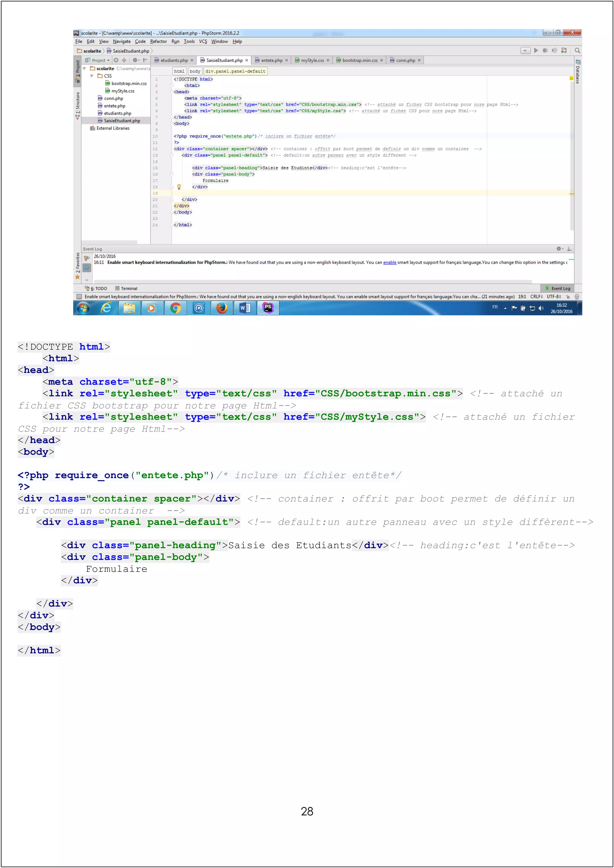Click the scolarite navigation bar crumb
The width and height of the screenshot is (614, 868).
(89, 51)
